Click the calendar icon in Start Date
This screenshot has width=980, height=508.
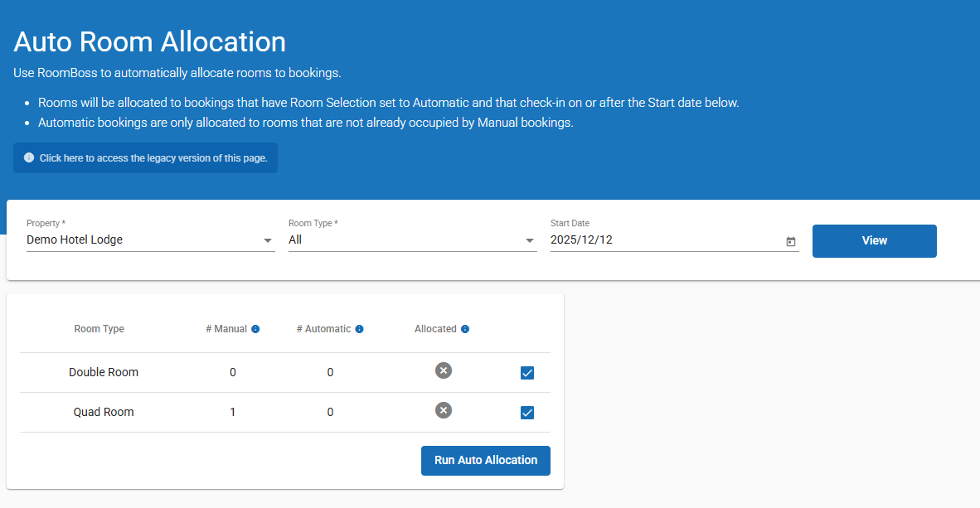(790, 241)
